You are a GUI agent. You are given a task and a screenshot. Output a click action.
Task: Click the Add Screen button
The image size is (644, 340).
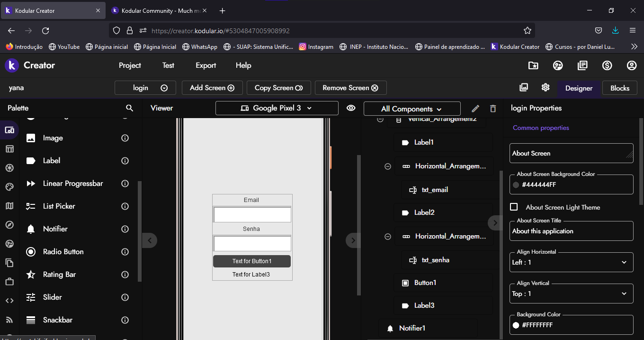pos(212,88)
